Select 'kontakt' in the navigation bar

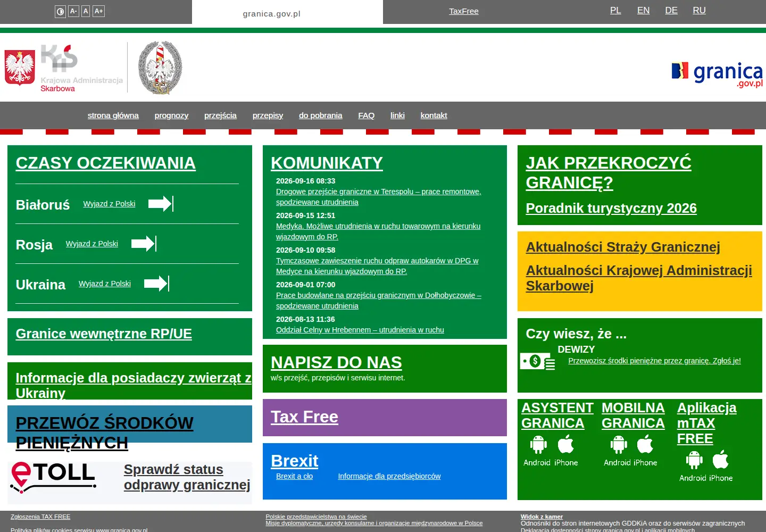click(434, 115)
